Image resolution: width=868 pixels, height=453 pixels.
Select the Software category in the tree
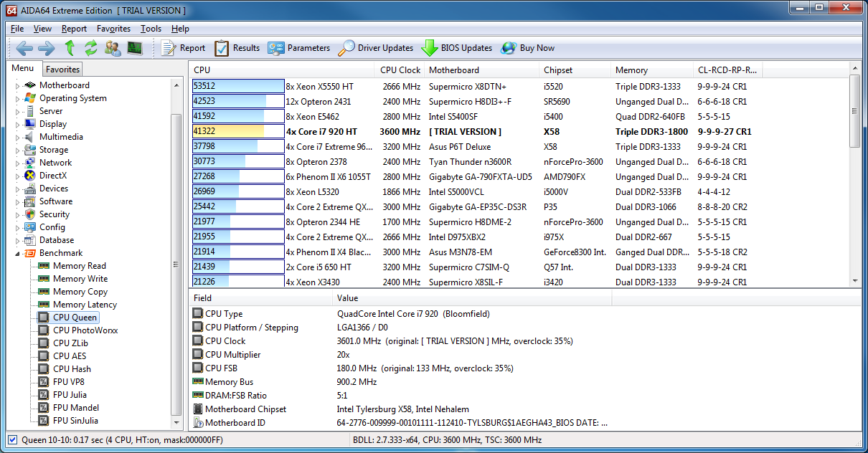56,201
